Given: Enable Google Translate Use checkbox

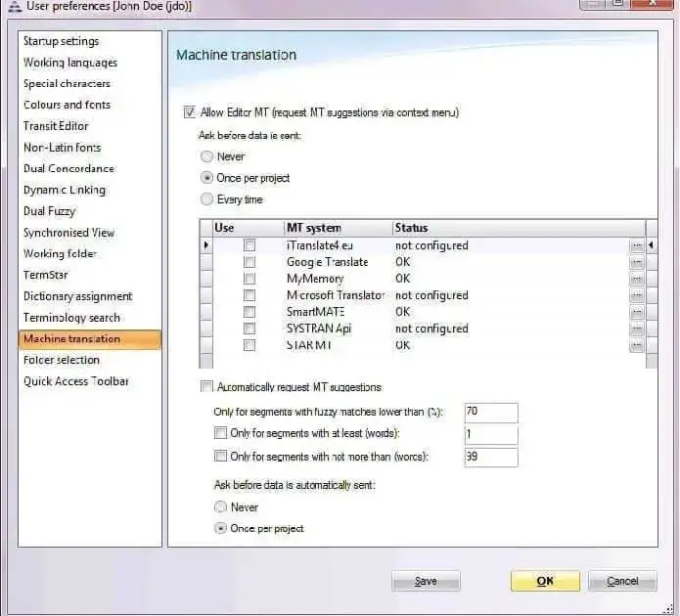Looking at the screenshot, I should tap(249, 262).
